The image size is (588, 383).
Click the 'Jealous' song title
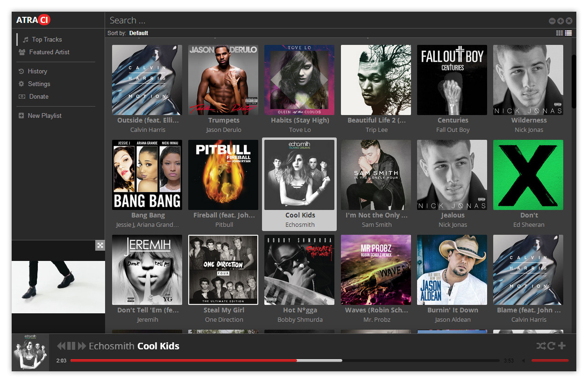453,215
